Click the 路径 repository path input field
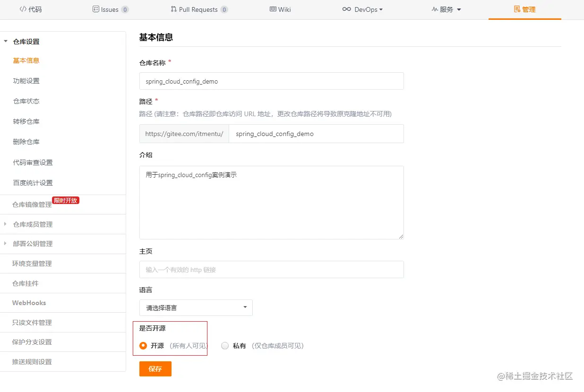Screen dimensions: 584x392 pos(316,134)
